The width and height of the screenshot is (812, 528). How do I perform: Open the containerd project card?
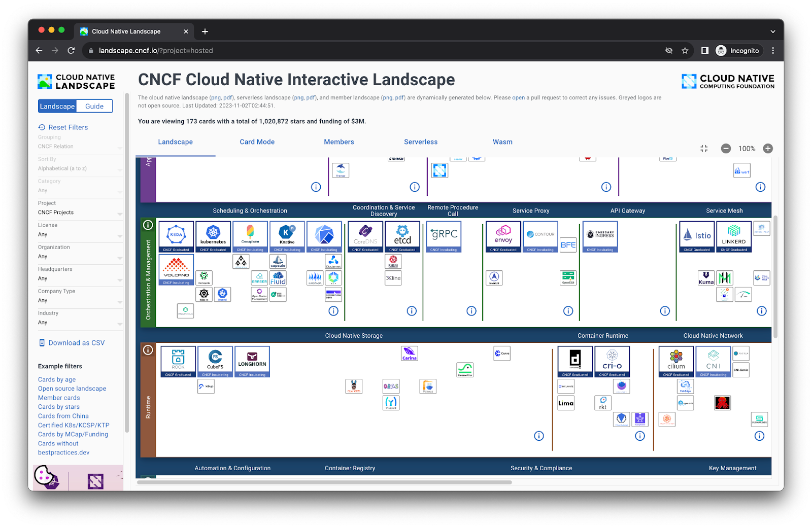pyautogui.click(x=575, y=362)
